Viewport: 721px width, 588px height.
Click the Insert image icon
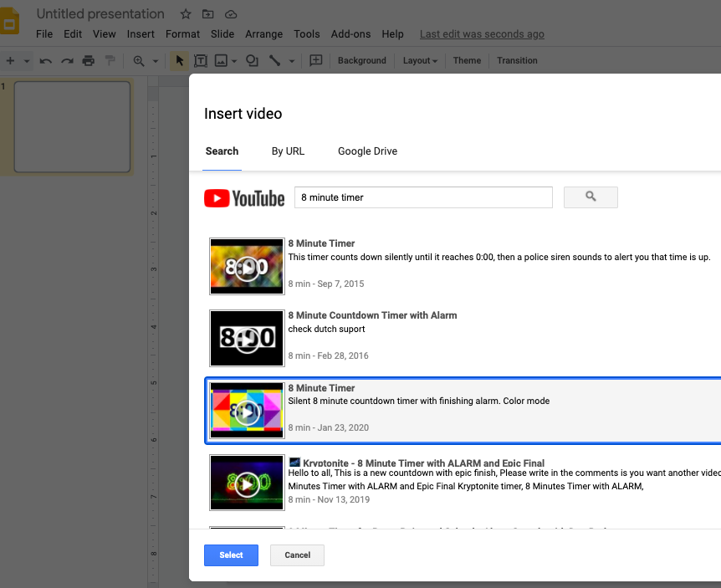click(x=221, y=61)
